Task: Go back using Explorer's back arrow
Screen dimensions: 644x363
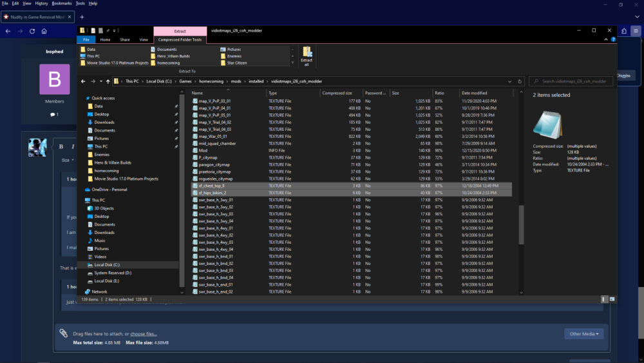Action: pyautogui.click(x=84, y=81)
